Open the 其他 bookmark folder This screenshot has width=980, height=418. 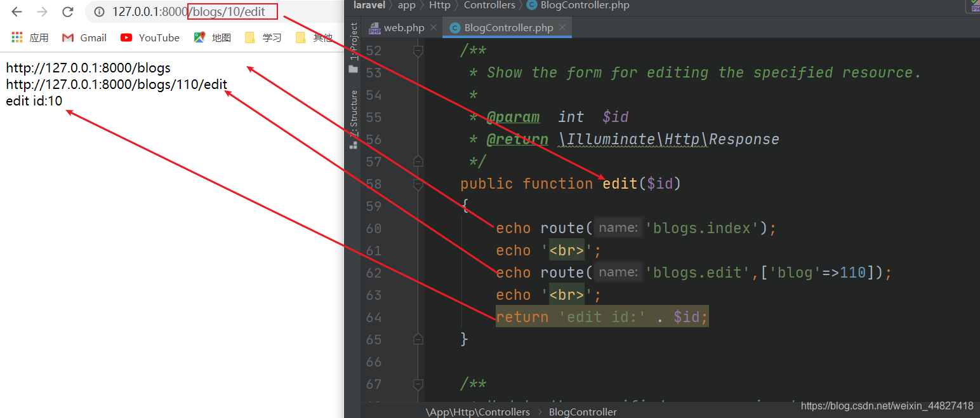(x=314, y=37)
